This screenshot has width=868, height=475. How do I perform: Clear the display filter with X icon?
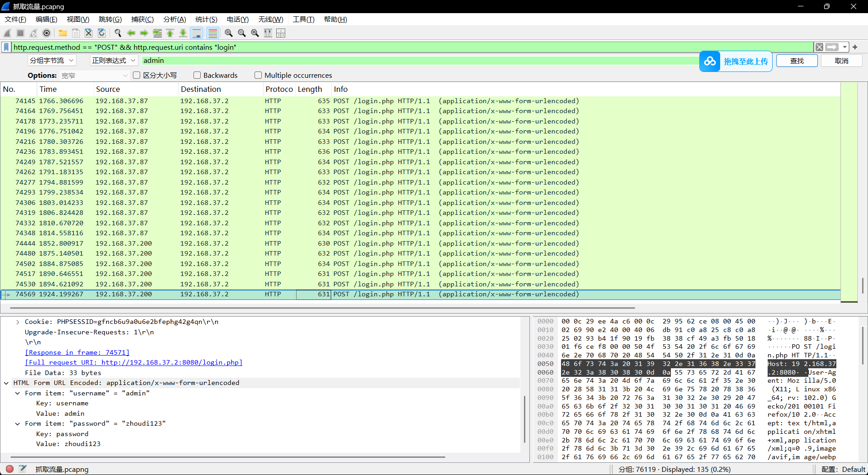point(819,47)
